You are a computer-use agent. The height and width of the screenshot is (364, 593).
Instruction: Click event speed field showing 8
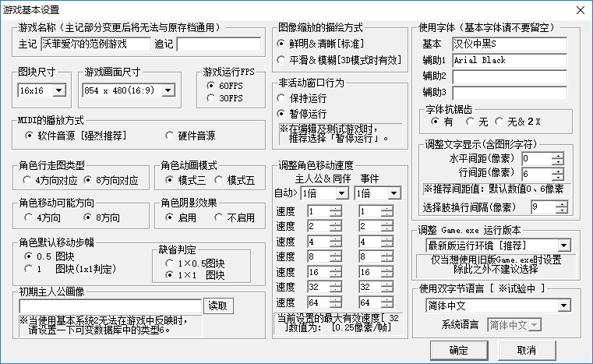[370, 256]
